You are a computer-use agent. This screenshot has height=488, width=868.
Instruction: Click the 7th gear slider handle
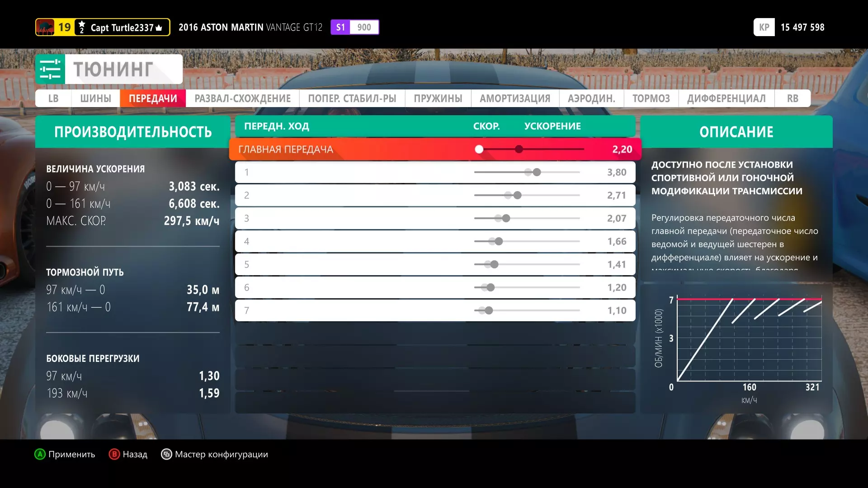coord(489,310)
